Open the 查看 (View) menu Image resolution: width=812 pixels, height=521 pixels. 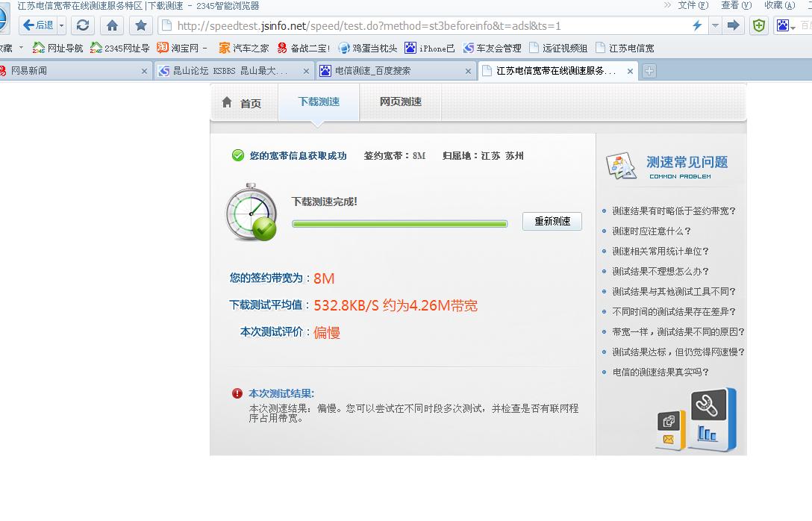[x=736, y=5]
